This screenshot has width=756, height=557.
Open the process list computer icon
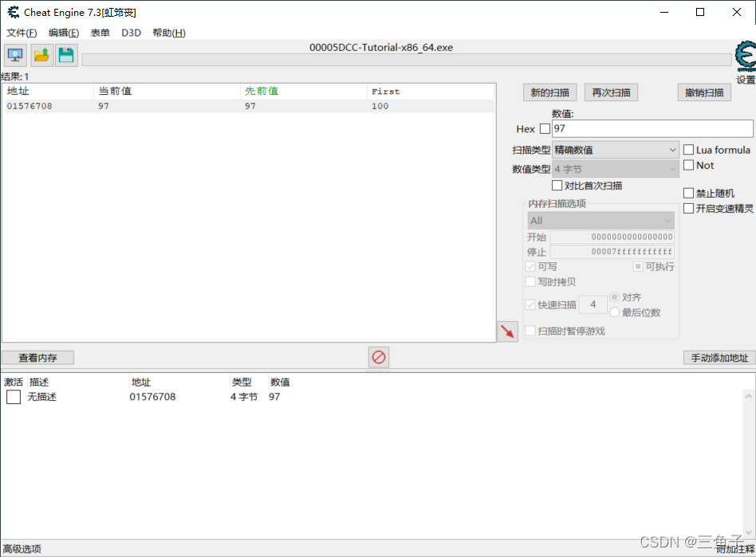(x=15, y=56)
